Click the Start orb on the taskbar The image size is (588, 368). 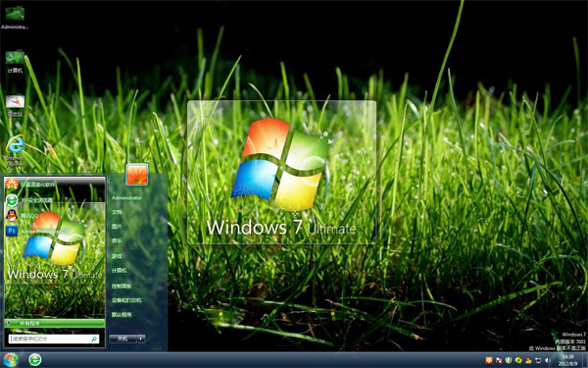pyautogui.click(x=11, y=360)
